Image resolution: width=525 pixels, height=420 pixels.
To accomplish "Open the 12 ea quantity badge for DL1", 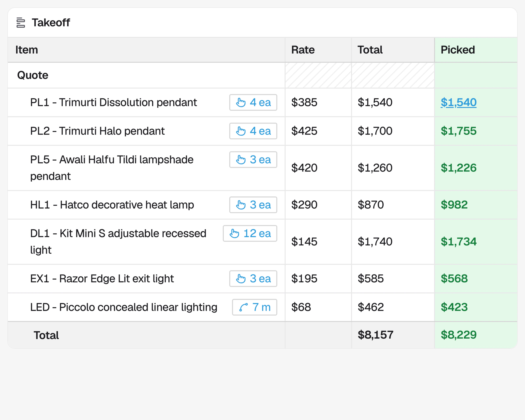I will pos(250,233).
